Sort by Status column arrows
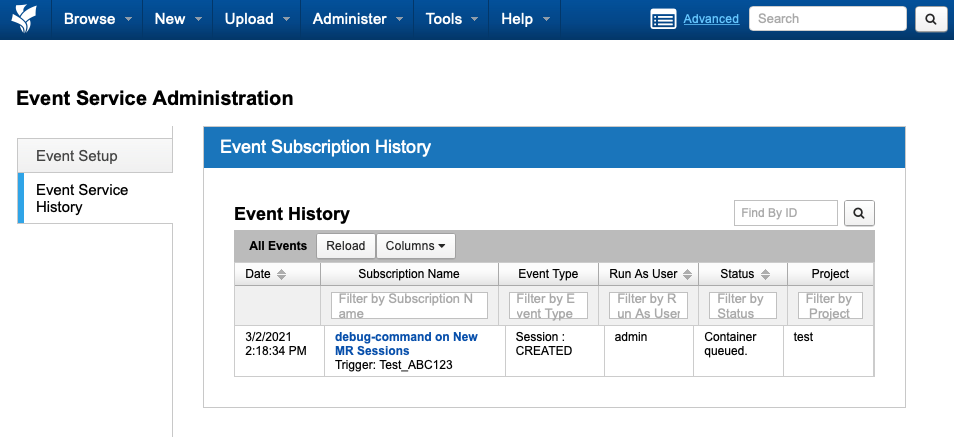Screen dimensions: 954x437 click(x=765, y=274)
